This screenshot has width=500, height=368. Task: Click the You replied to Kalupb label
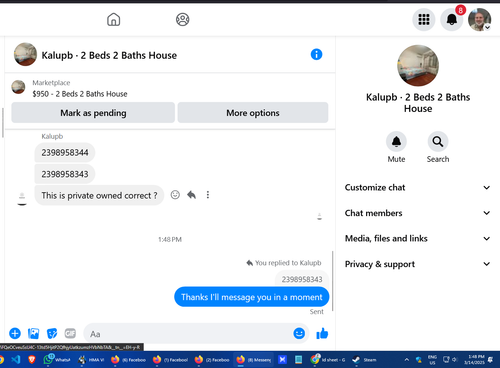click(284, 263)
